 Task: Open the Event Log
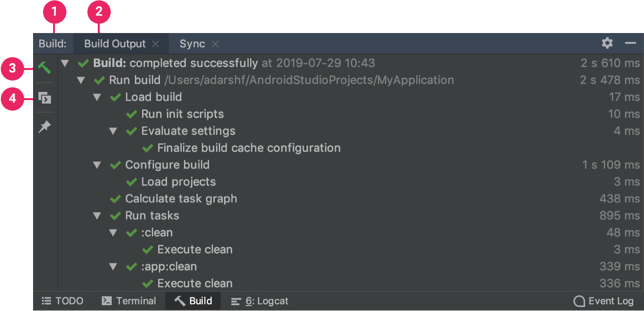coord(603,301)
